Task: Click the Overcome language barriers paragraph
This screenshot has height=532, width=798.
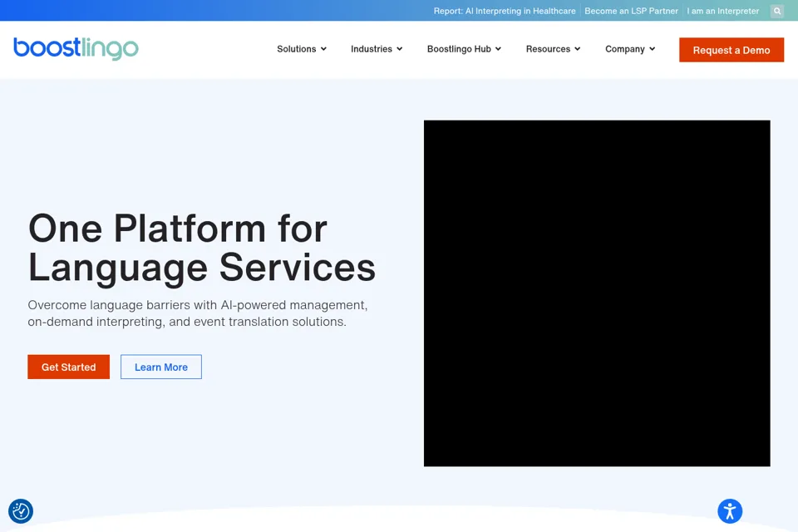Action: (x=198, y=313)
